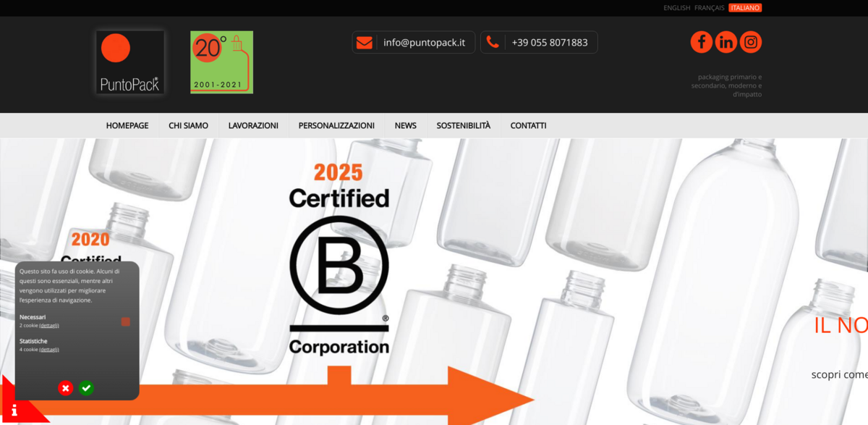
Task: Toggle the Necessari cookie checkbox
Action: click(126, 321)
